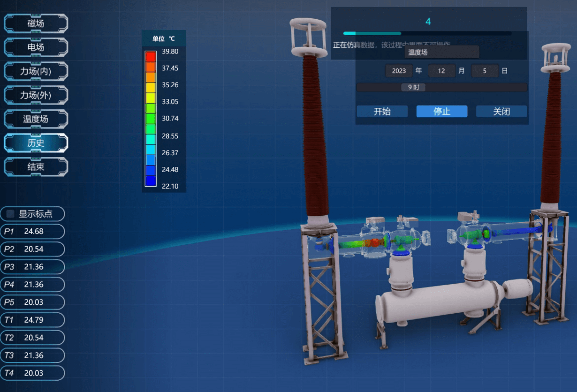Click the simulation progress bar
Viewport: 577px width, 392px height.
(427, 33)
